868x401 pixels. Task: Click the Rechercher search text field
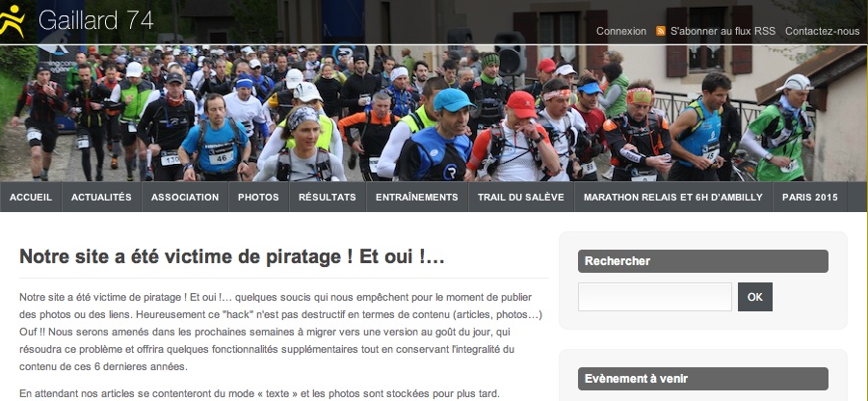[x=655, y=297]
